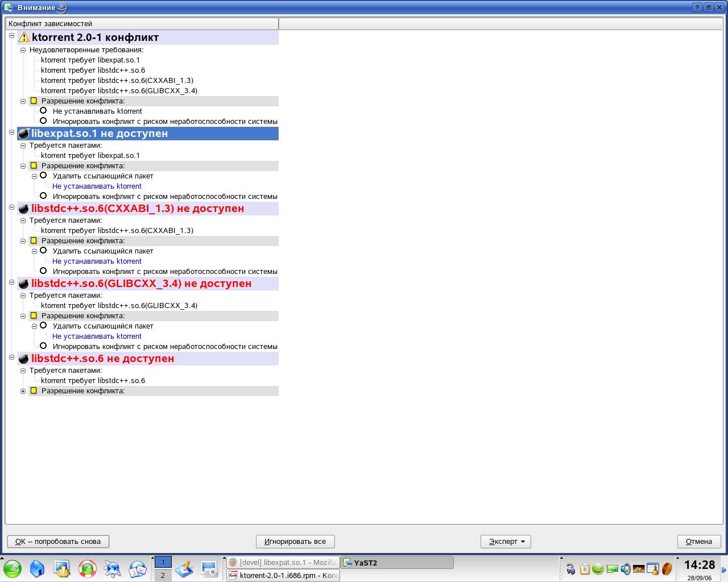
Task: Expand 'Разрешение конфликта' under last libstdc++.so.6
Action: (x=23, y=391)
